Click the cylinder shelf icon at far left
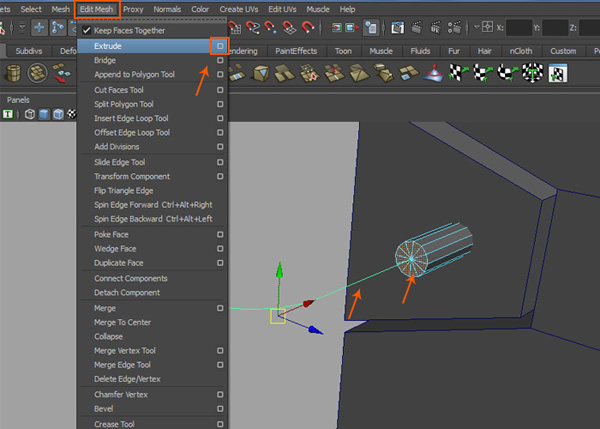600x429 pixels. (14, 73)
